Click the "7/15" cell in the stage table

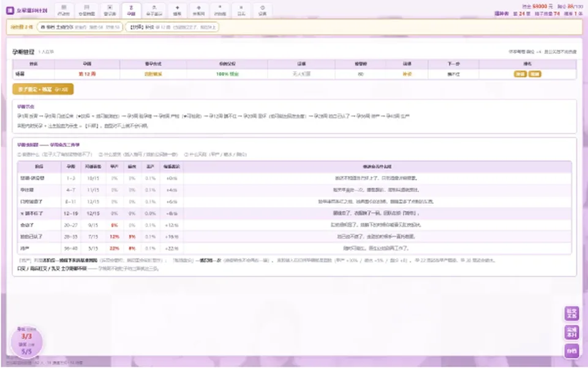pos(93,236)
